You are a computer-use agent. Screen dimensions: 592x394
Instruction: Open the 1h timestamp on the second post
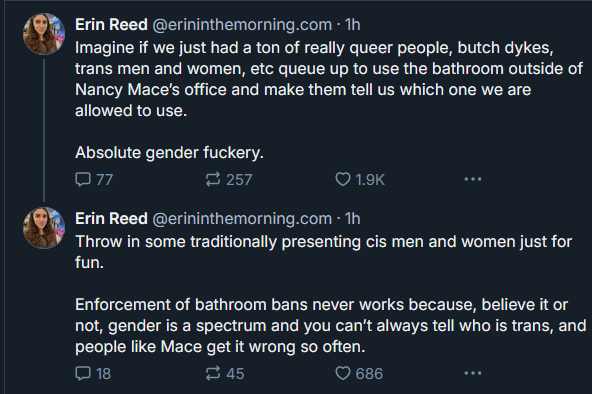pos(352,219)
